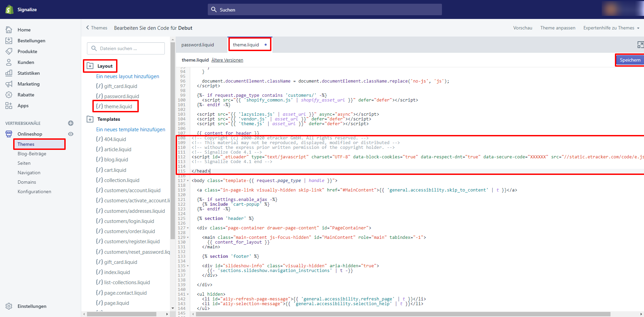Switch to password.liquid tab
Screen dimensions: 644x317
(198, 45)
